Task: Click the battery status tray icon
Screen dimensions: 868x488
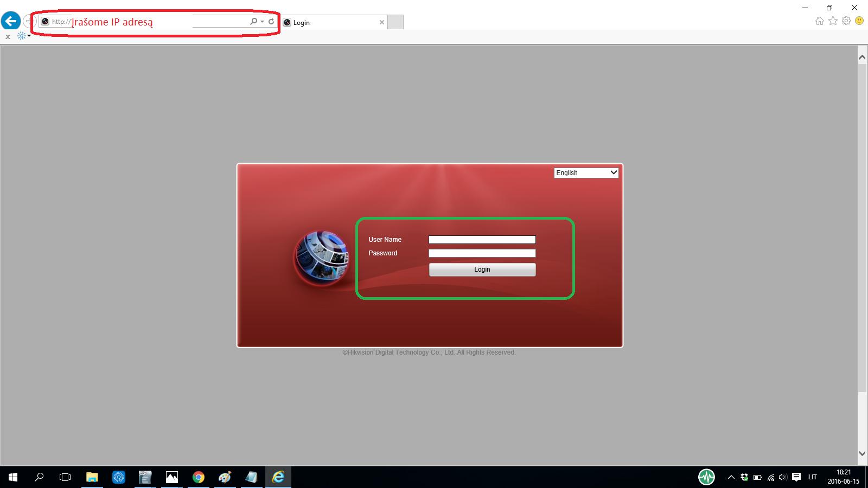Action: [757, 477]
